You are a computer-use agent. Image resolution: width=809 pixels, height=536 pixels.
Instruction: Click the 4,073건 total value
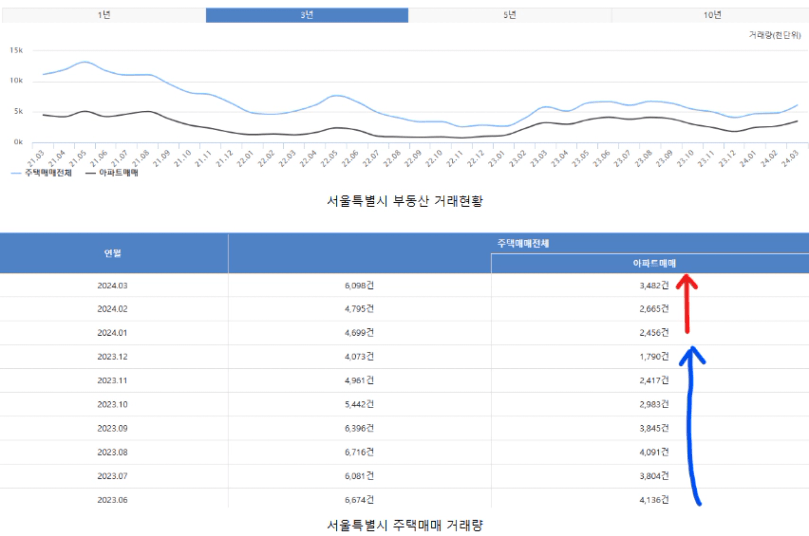(x=359, y=356)
